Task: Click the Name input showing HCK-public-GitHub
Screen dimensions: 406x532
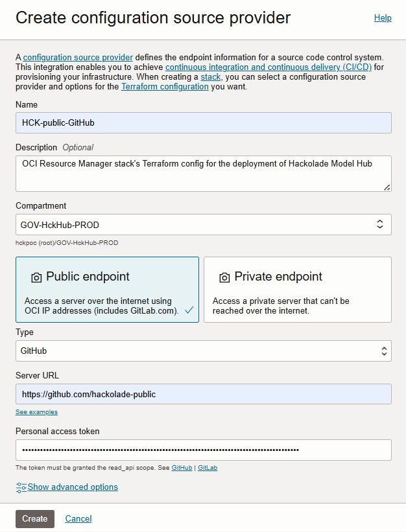Action: (203, 122)
